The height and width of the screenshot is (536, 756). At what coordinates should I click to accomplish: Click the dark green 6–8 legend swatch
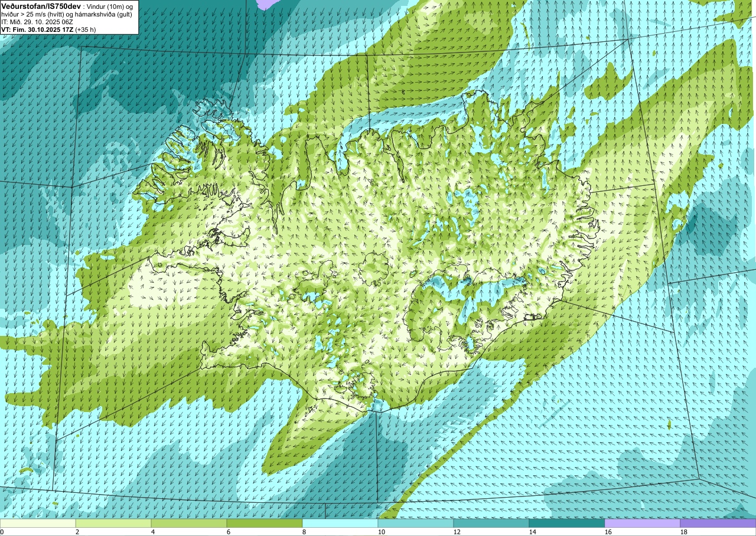pyautogui.click(x=265, y=523)
